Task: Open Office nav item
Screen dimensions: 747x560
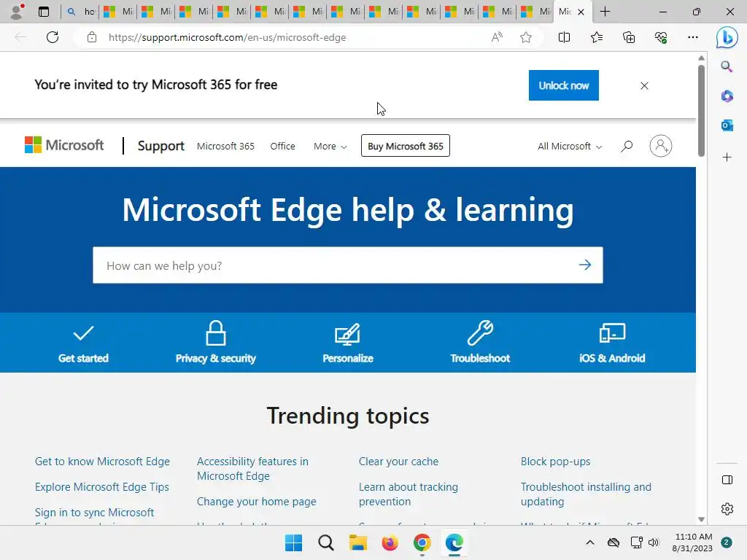Action: 282,146
